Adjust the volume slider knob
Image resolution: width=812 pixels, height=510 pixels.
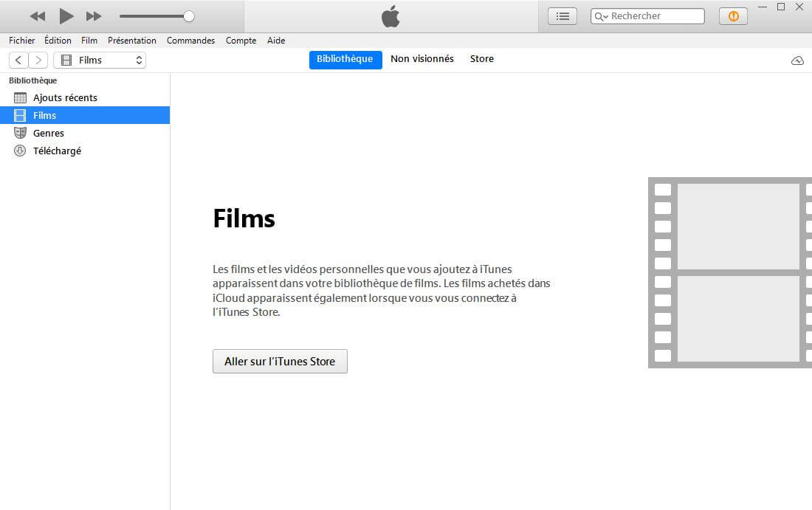[x=189, y=16]
